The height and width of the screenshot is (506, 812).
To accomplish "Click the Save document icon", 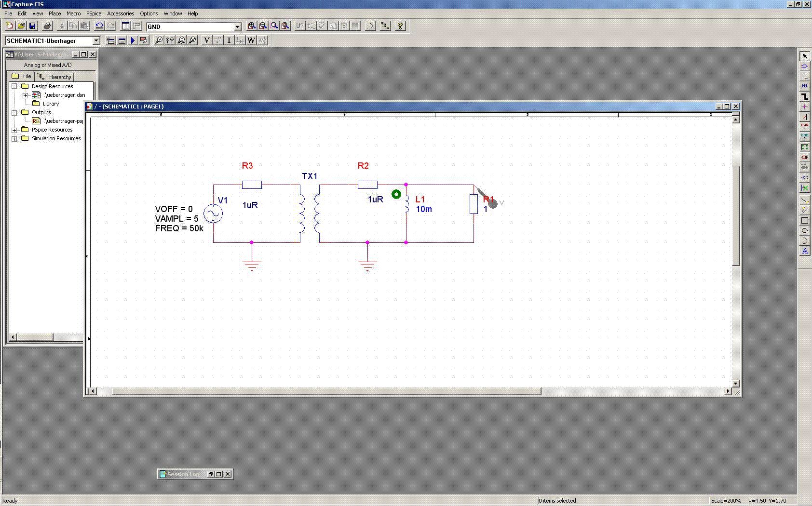I will (x=32, y=26).
